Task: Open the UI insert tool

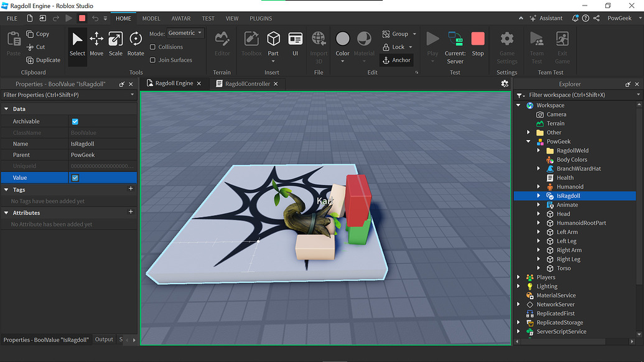Action: coord(296,44)
